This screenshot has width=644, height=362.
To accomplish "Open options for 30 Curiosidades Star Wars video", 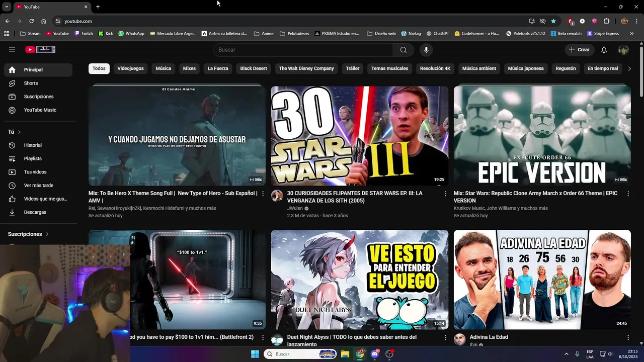I will click(445, 194).
